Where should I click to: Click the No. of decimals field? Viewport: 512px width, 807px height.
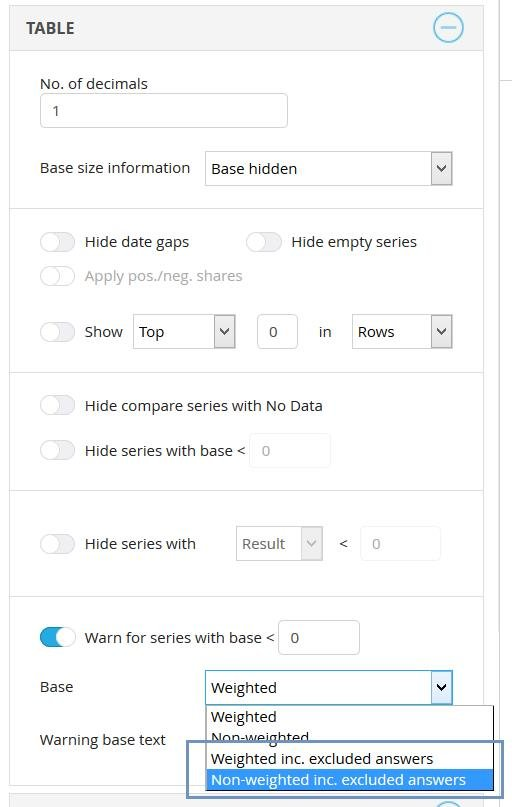coord(164,111)
